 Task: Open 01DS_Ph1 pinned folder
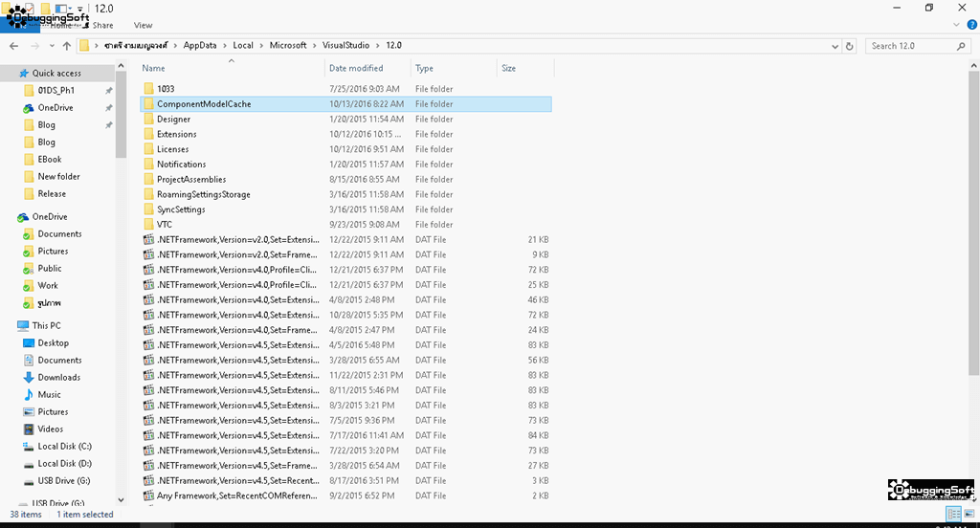[56, 91]
